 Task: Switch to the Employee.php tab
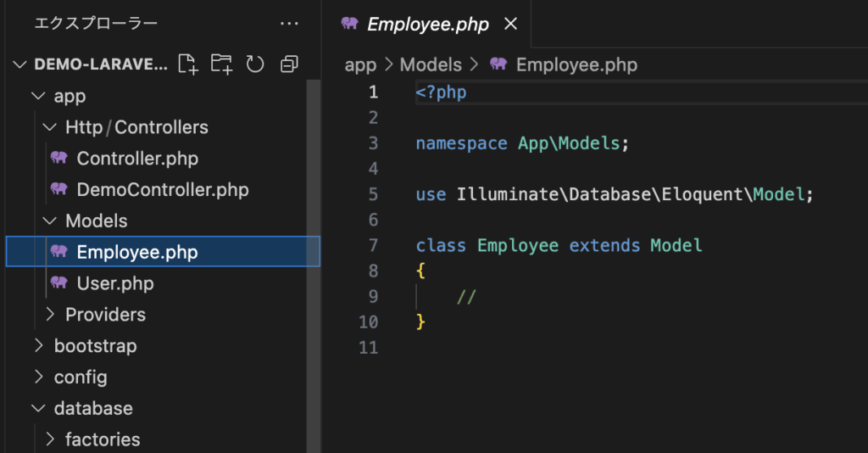coord(427,25)
